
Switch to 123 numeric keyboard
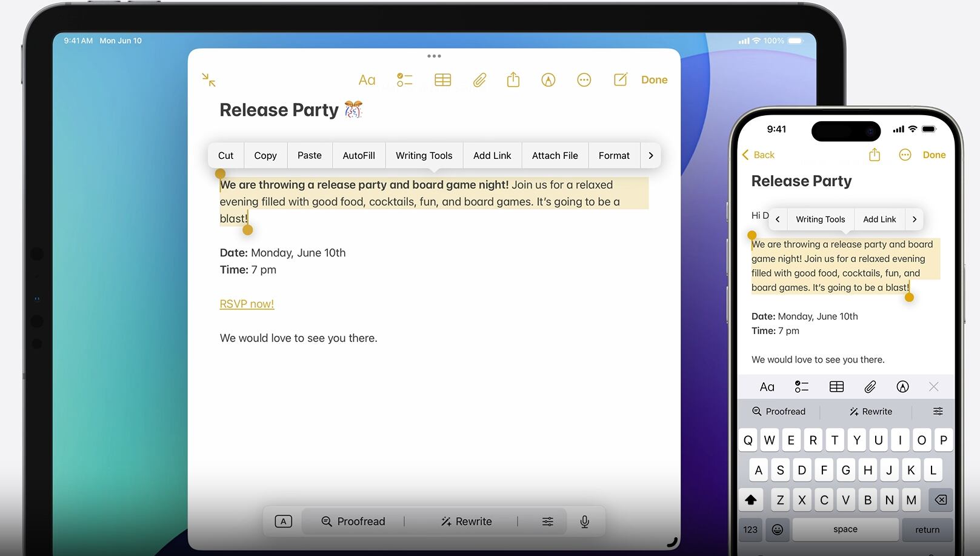click(x=750, y=530)
